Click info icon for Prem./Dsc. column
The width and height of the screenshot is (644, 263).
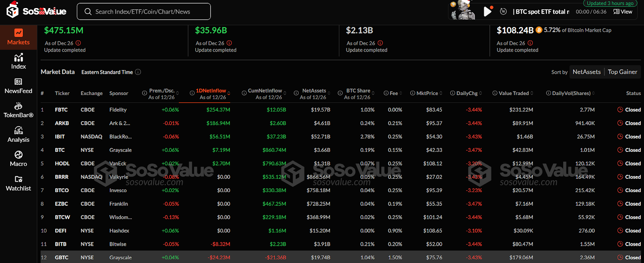tap(144, 93)
